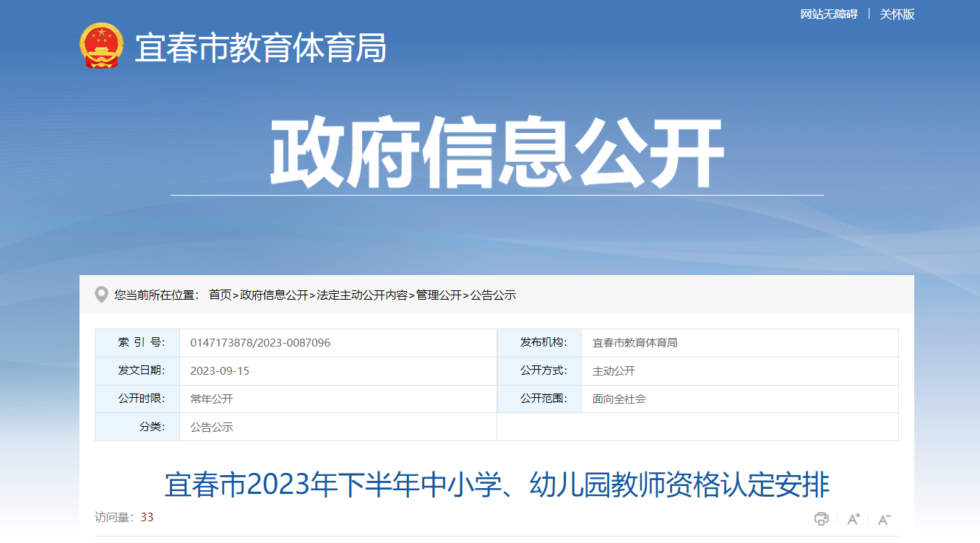Click the 主动公开 disclosure method value
The image size is (980, 543).
(614, 371)
